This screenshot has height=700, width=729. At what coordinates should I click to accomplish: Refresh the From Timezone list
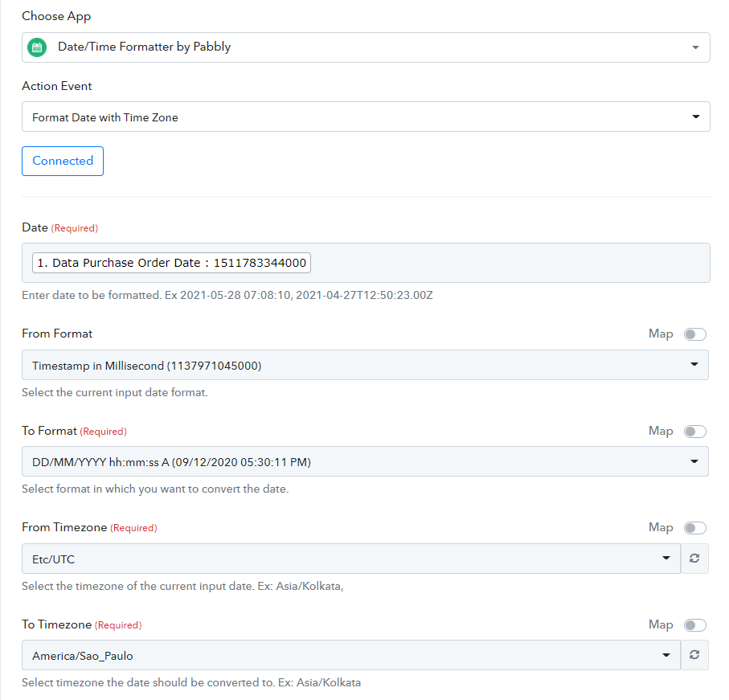pyautogui.click(x=694, y=559)
